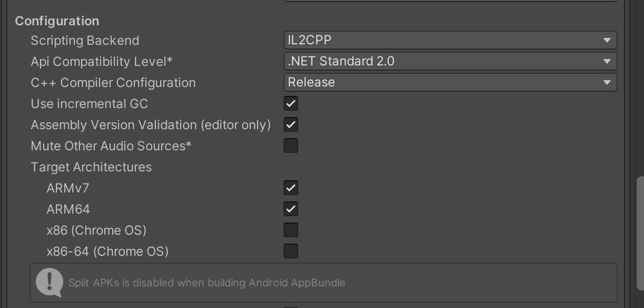
Task: Disable the ARM64 target architecture
Action: [x=291, y=209]
